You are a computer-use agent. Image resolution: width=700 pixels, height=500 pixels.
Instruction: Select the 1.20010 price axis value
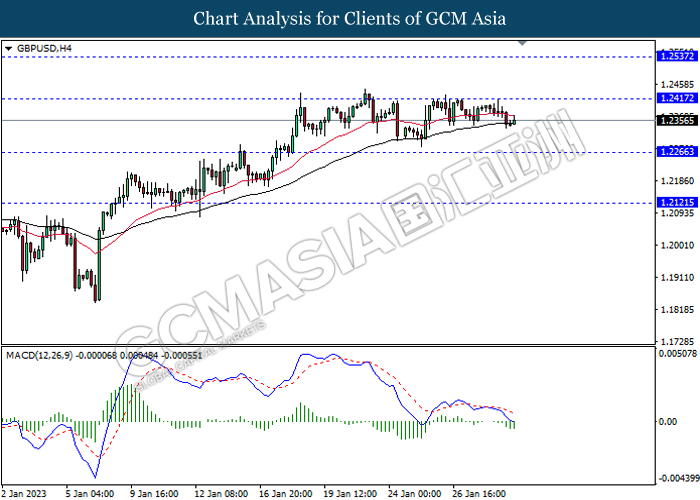677,245
